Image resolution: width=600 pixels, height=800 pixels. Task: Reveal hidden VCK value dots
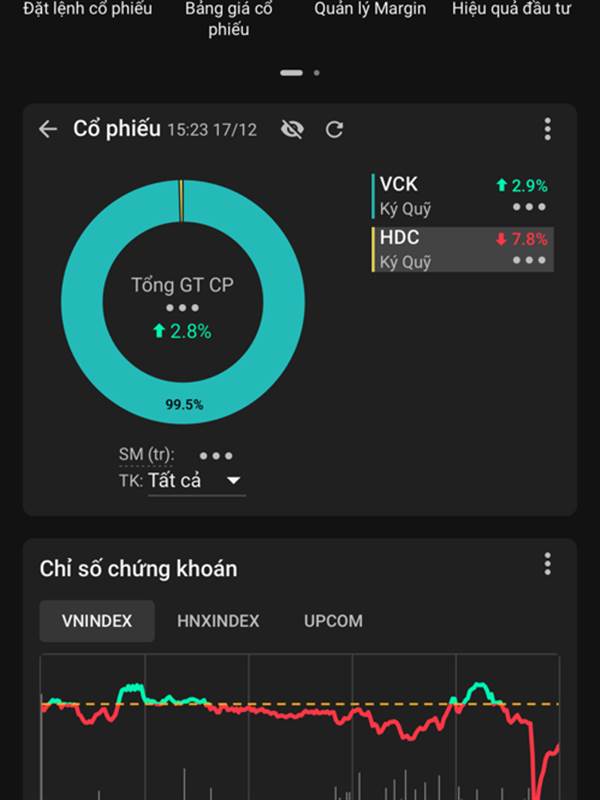(529, 207)
